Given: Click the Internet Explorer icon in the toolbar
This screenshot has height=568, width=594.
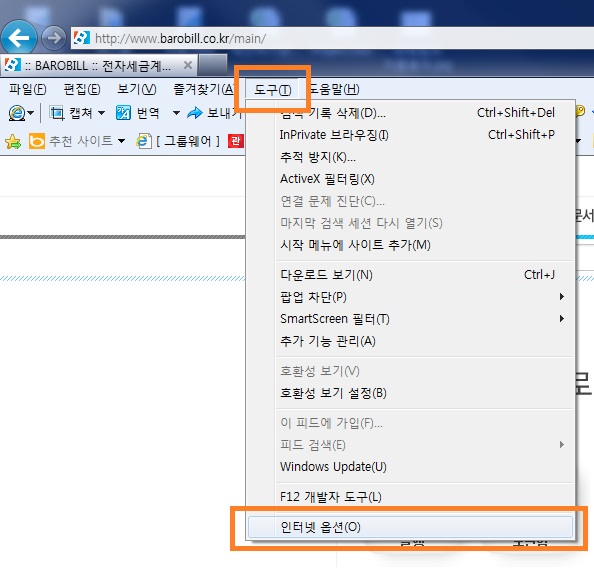Looking at the screenshot, I should coord(17,113).
